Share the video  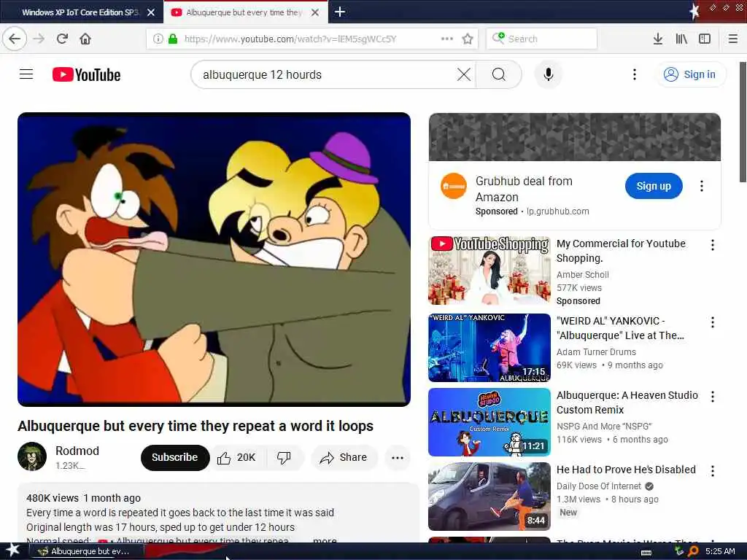tap(344, 458)
